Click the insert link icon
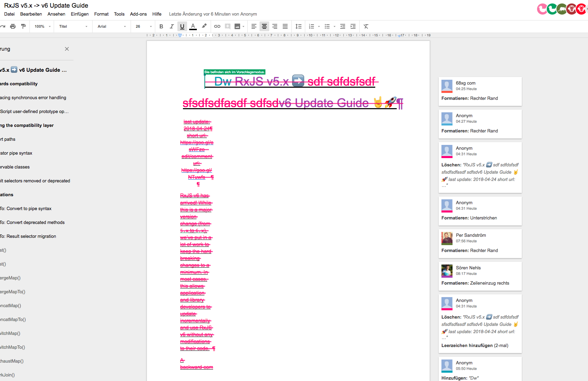The height and width of the screenshot is (381, 588). click(217, 26)
